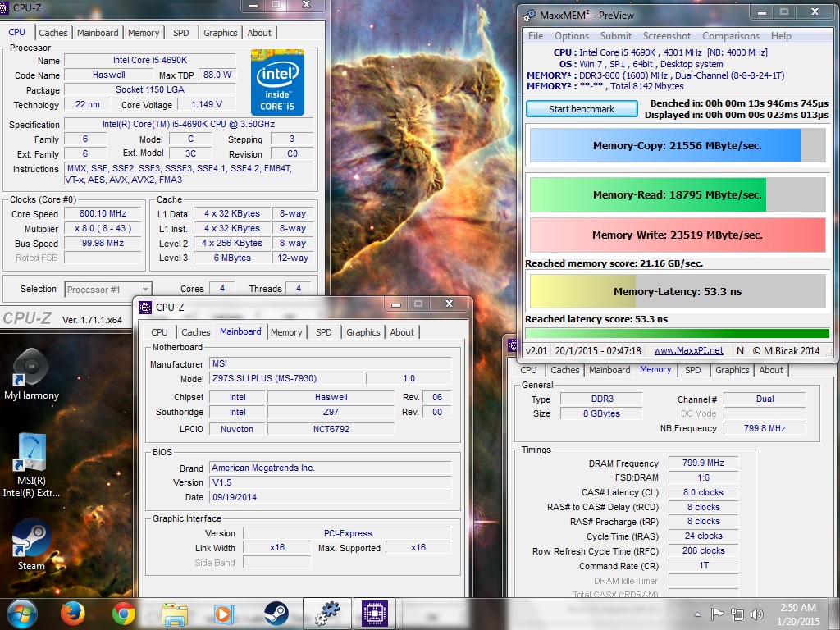This screenshot has width=840, height=630.
Task: Select About tab in Memory CPU-Z window
Action: [771, 370]
